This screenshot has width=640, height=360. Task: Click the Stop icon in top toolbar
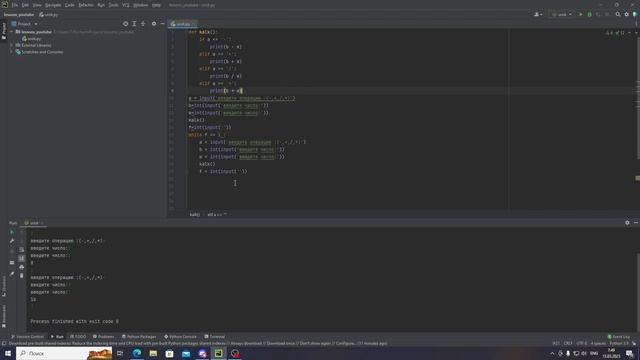point(607,15)
